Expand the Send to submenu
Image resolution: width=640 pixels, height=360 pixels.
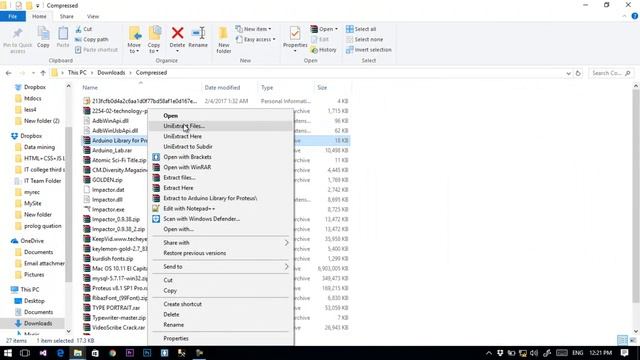pos(220,267)
